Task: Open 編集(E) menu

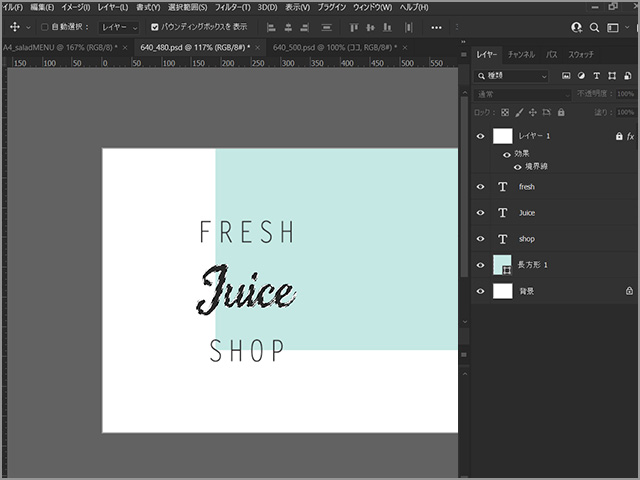Action: click(x=42, y=7)
